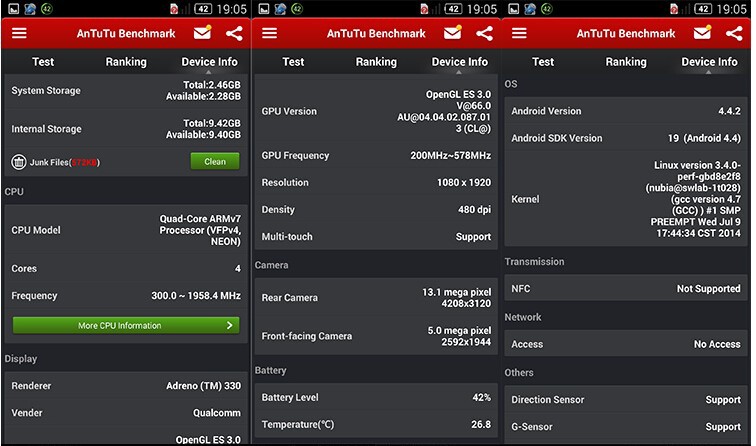Select the NFC Not Supported row

point(626,288)
